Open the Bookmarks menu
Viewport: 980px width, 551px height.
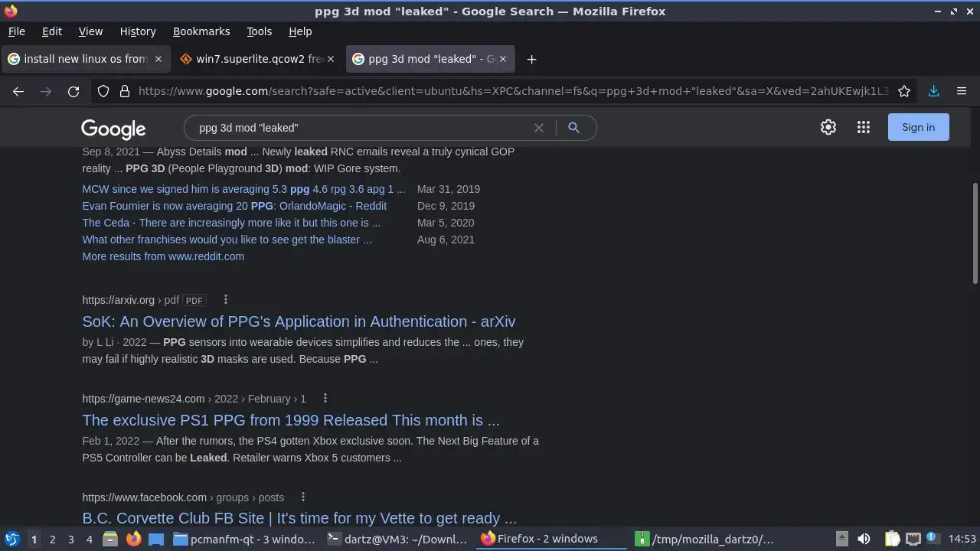point(201,31)
